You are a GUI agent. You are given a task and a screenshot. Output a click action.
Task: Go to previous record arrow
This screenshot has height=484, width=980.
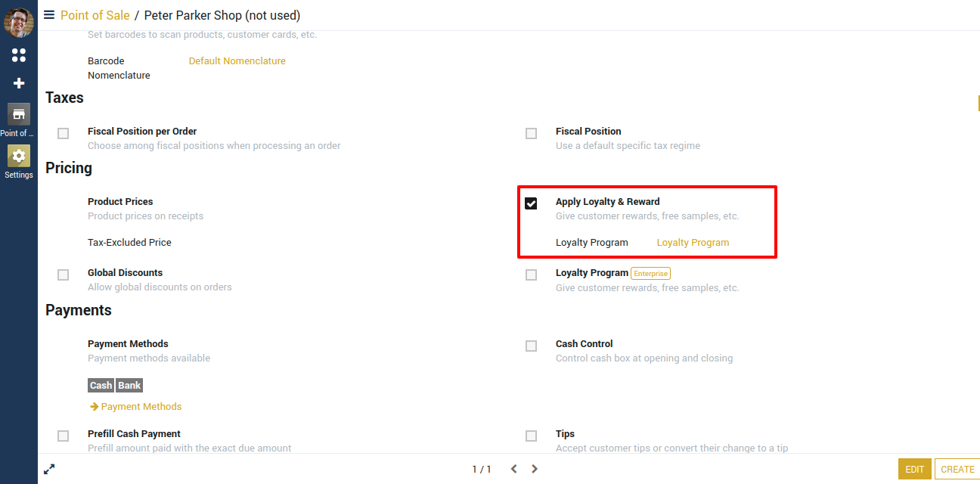(x=514, y=469)
